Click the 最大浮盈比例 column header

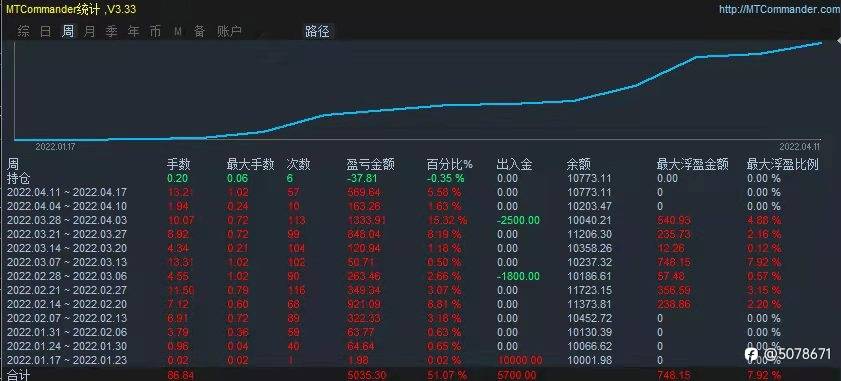[783, 165]
